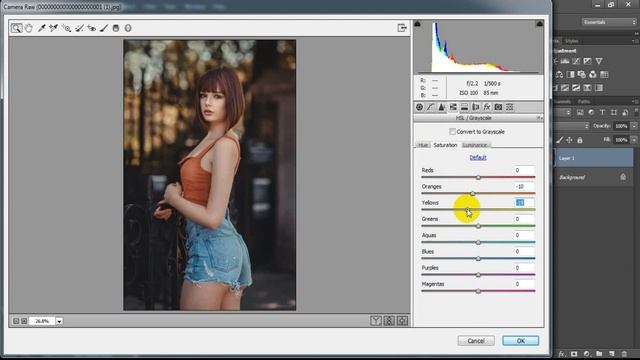Click the create new layer icon
Image resolution: width=640 pixels, height=360 pixels.
(612, 354)
